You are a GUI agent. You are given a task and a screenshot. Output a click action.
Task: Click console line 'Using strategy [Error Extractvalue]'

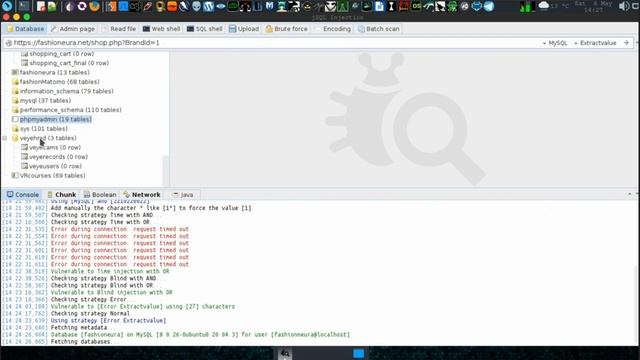point(108,320)
